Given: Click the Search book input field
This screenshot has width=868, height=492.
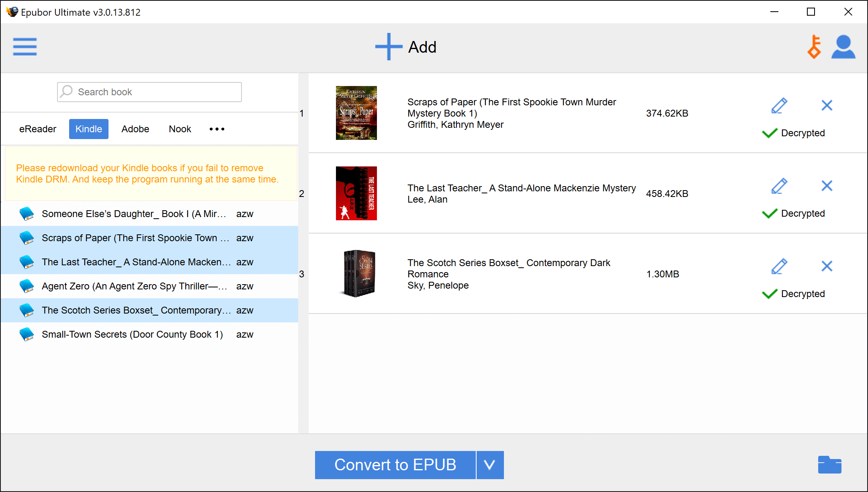Looking at the screenshot, I should pos(149,92).
